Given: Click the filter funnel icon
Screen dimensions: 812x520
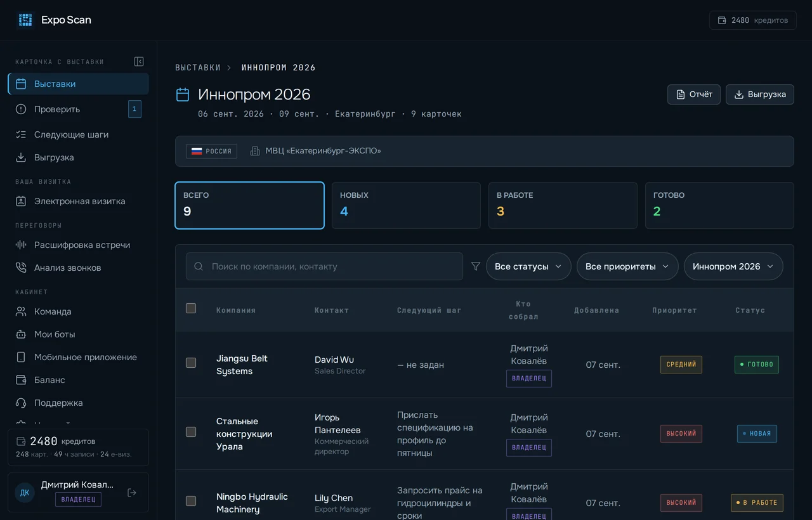Looking at the screenshot, I should (476, 266).
